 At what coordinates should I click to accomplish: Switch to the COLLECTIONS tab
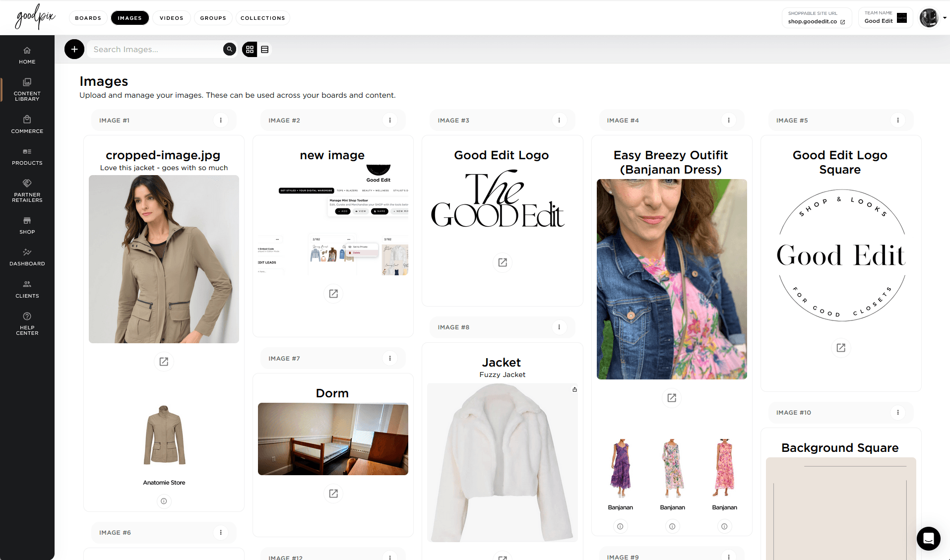click(262, 18)
